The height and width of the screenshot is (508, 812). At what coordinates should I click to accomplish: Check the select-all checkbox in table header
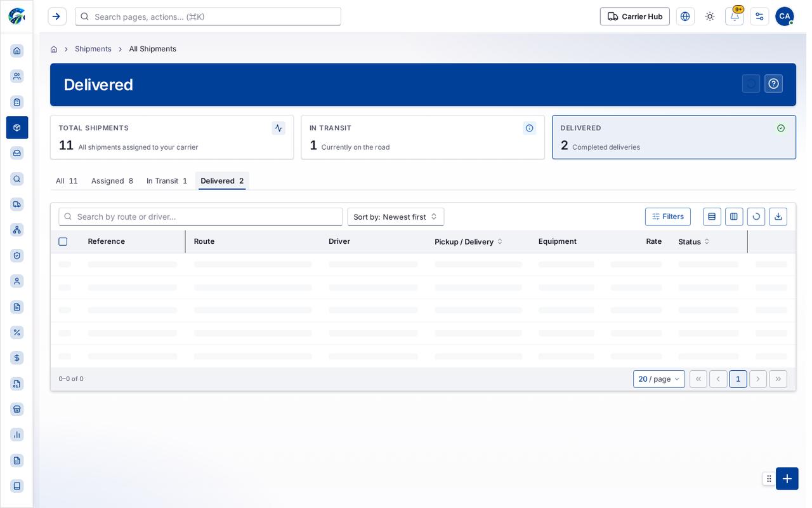click(x=63, y=242)
